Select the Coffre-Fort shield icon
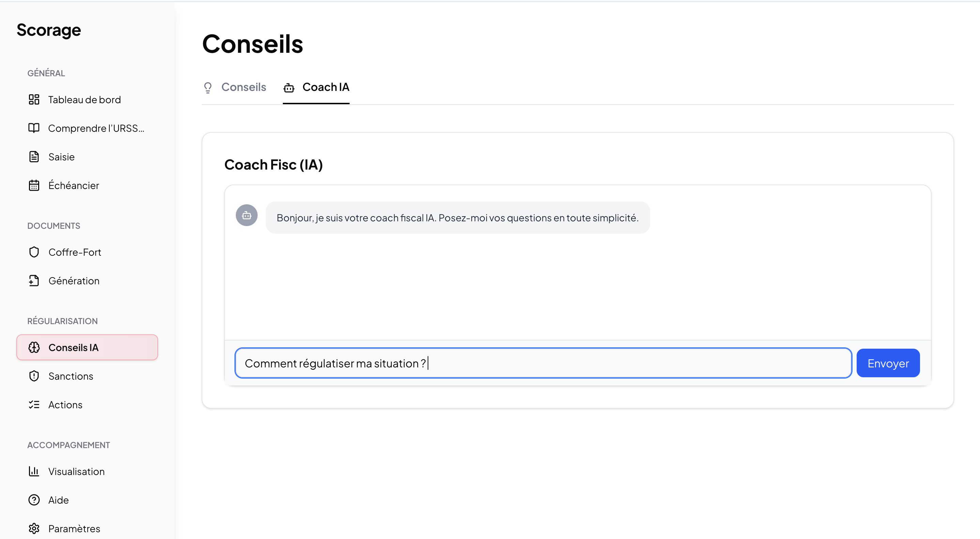 point(34,252)
